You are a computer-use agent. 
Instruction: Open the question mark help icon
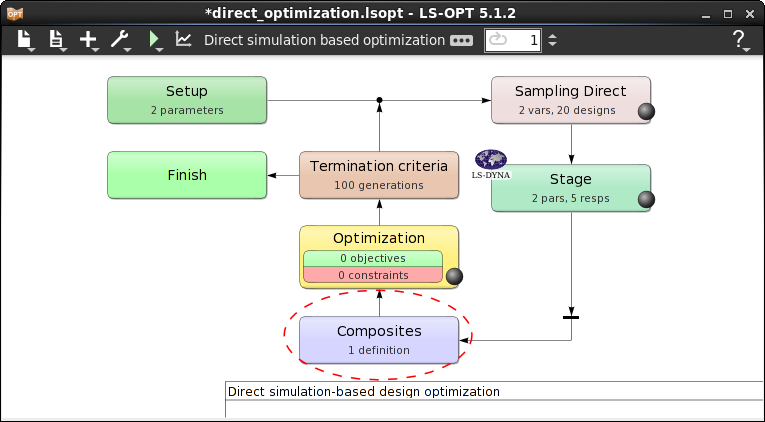(740, 40)
